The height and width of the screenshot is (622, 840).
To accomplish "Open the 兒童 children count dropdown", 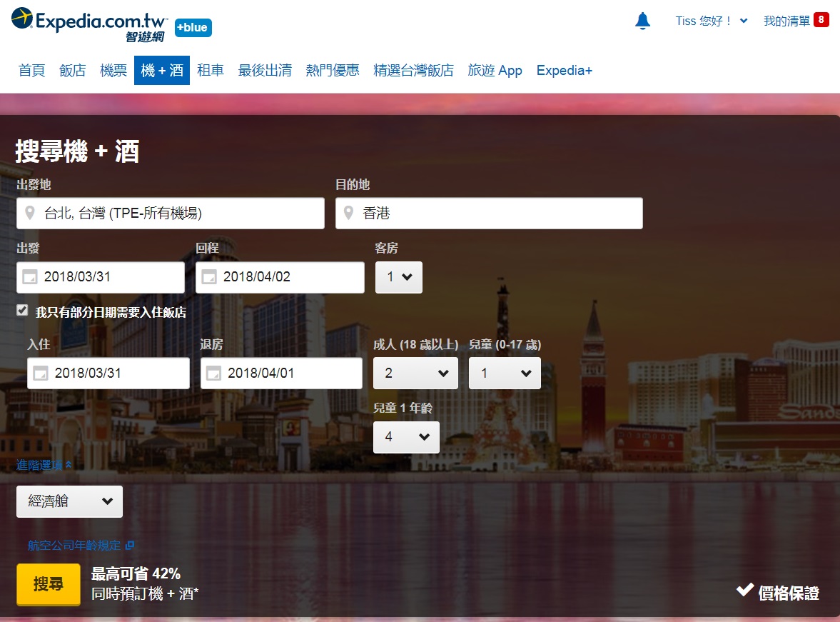I will click(x=505, y=373).
